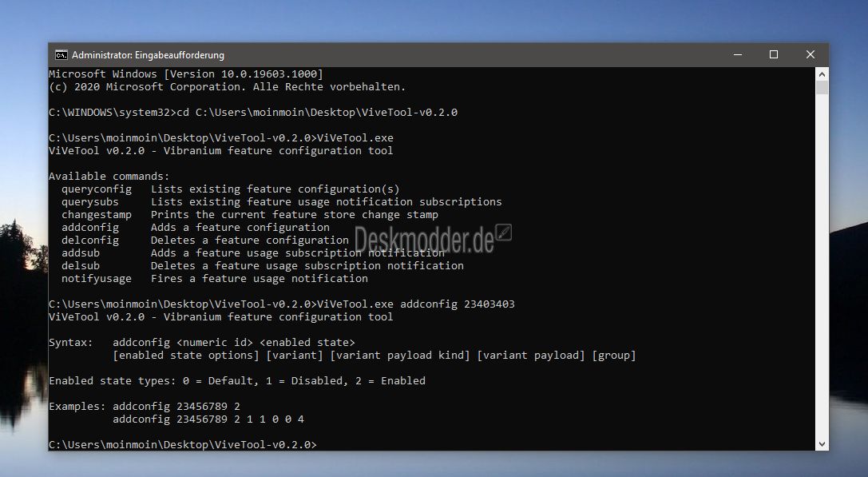Click example 'addconfig 23456789 2'
The width and height of the screenshot is (868, 477).
(x=176, y=406)
